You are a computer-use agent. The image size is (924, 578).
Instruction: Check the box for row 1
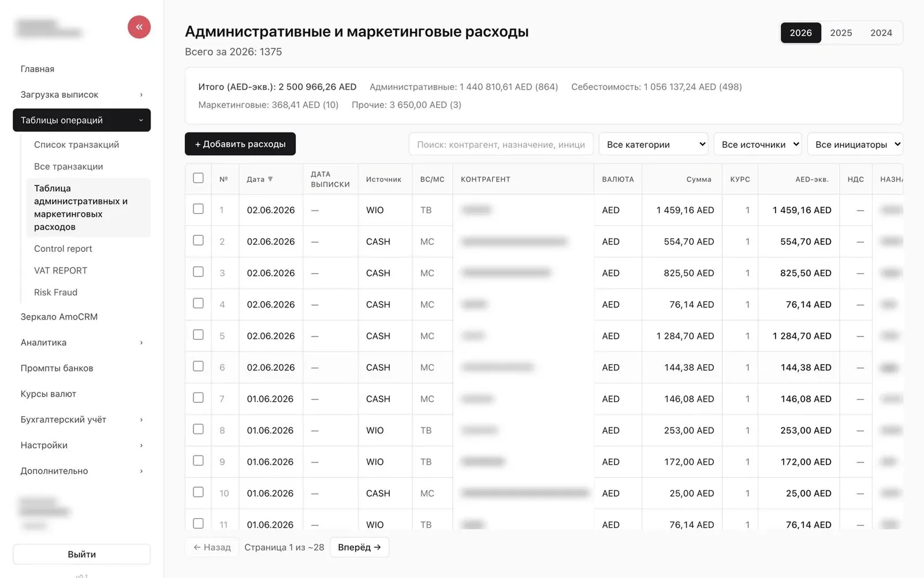click(x=198, y=209)
